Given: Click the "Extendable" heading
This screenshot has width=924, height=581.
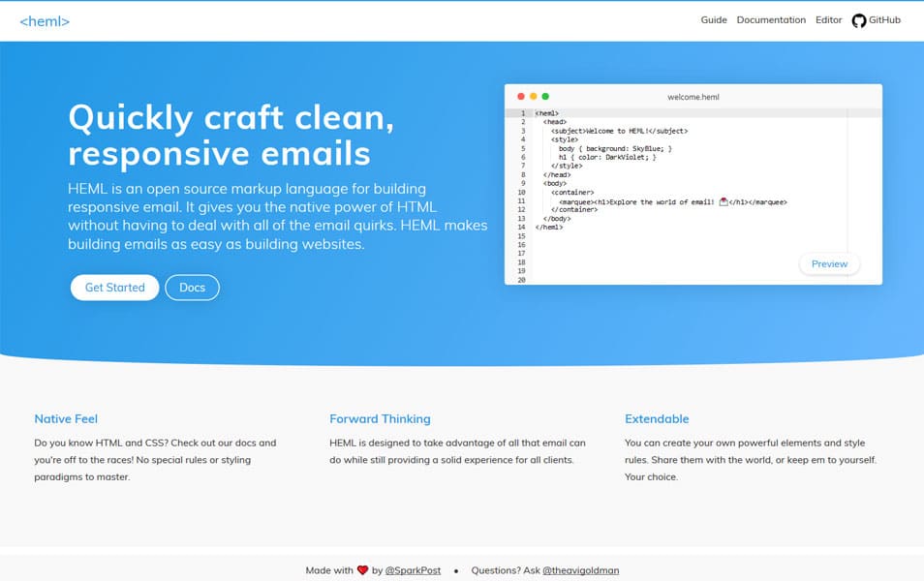Looking at the screenshot, I should [657, 419].
